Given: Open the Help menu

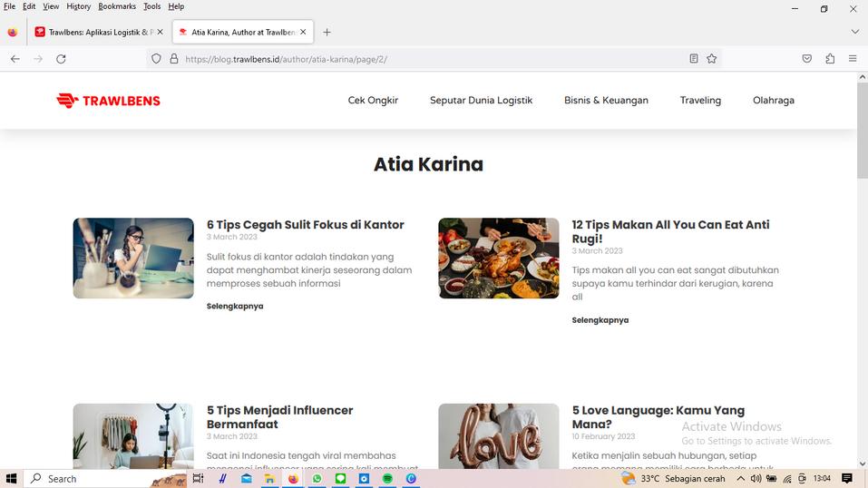Looking at the screenshot, I should pos(176,6).
